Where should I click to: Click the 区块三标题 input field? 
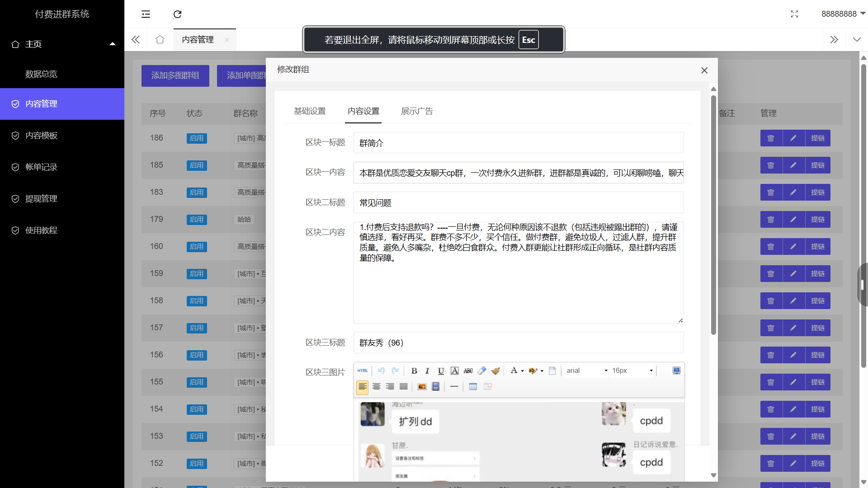click(518, 343)
